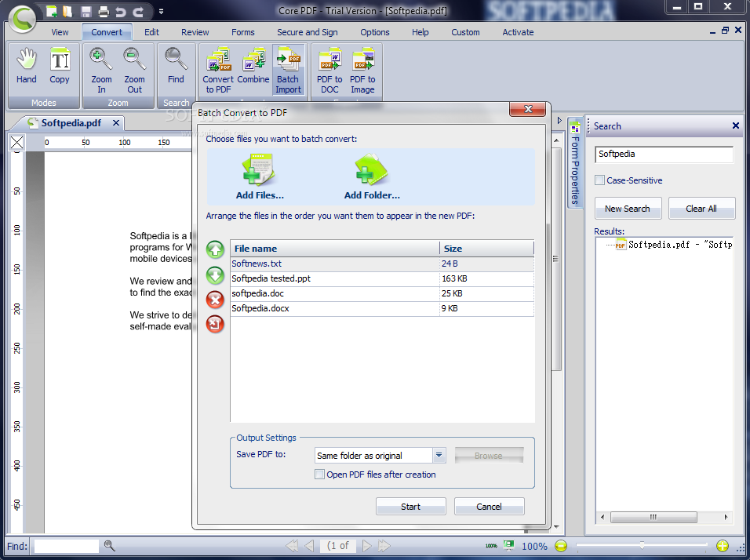This screenshot has height=560, width=750.
Task: Close the Softpedia.pdf document tab
Action: click(116, 123)
